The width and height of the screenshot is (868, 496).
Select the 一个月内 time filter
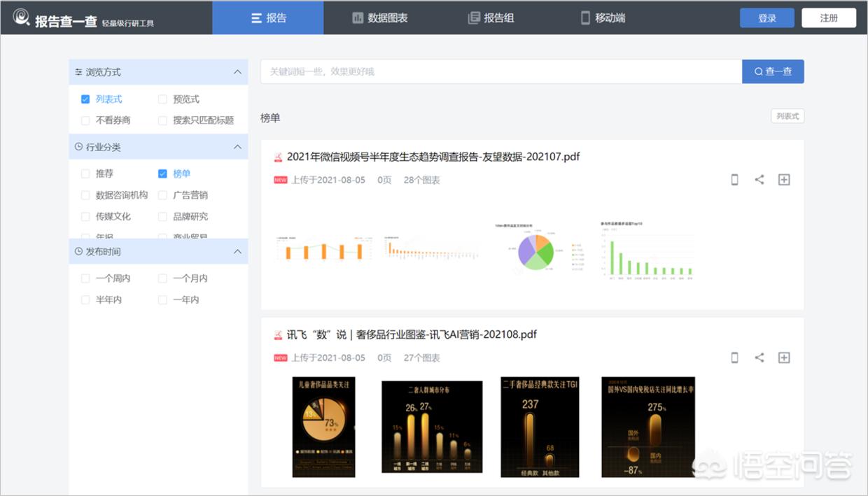(162, 278)
